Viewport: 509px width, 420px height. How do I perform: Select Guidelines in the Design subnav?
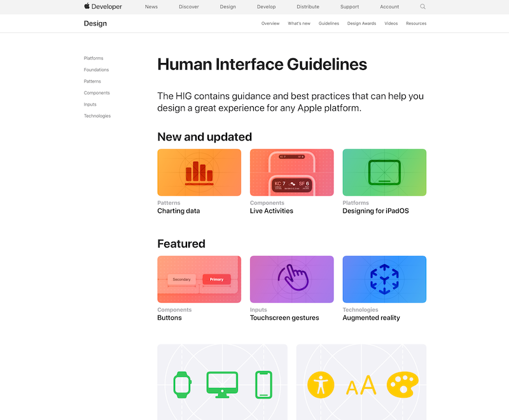329,24
